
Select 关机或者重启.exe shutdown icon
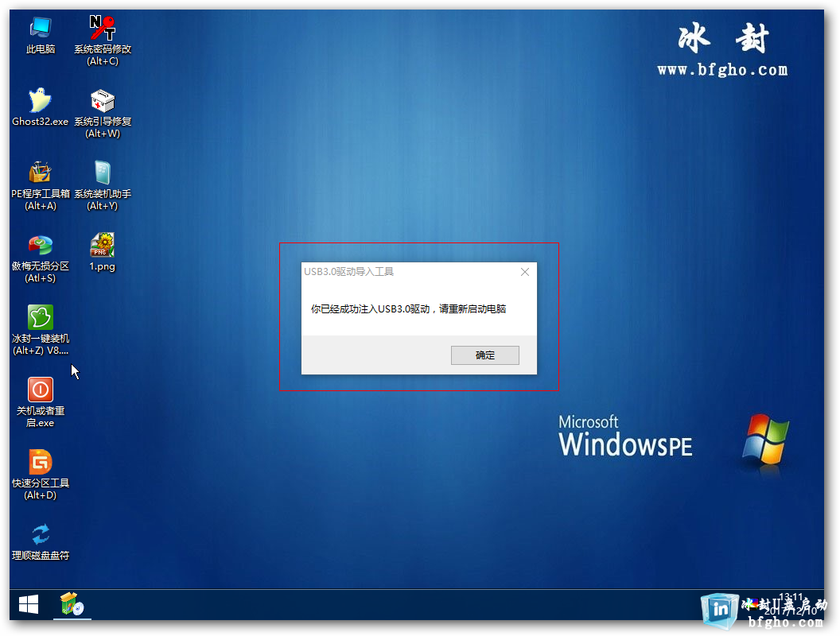click(x=41, y=402)
